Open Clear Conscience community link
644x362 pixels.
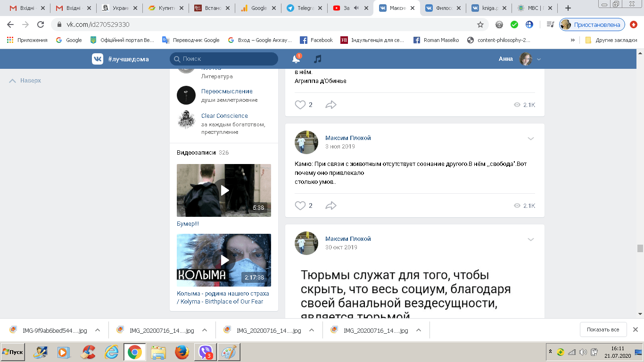tap(224, 116)
